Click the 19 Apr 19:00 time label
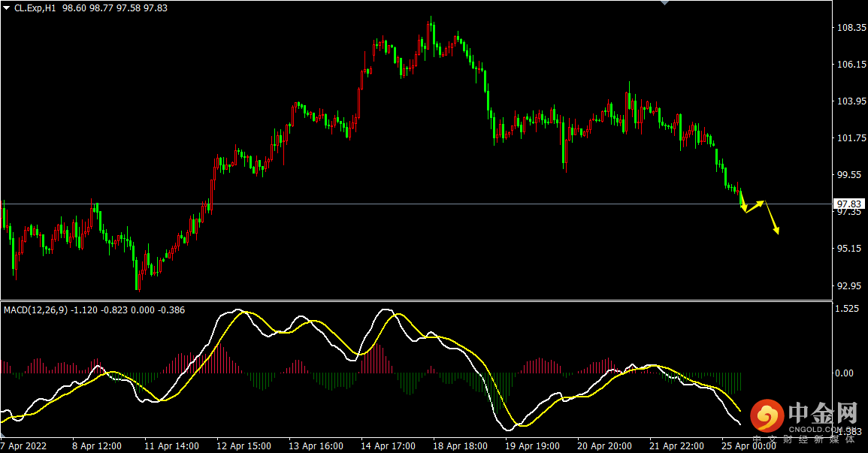Viewport: 868px width, 453px height. (532, 445)
